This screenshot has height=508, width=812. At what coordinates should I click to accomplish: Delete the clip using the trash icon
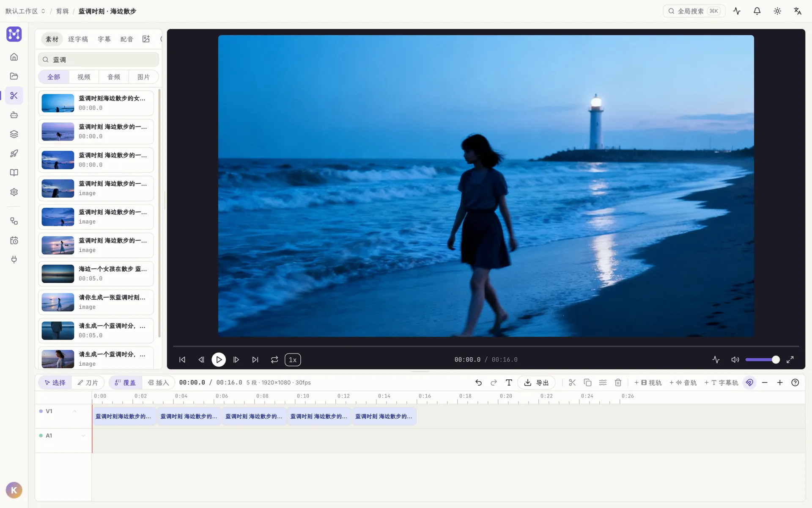pyautogui.click(x=618, y=383)
